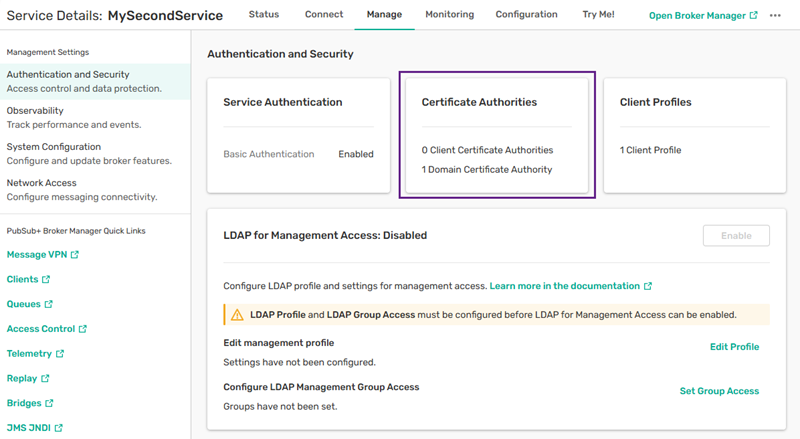The image size is (800, 439).
Task: Go to the Configuration tab
Action: pos(526,15)
